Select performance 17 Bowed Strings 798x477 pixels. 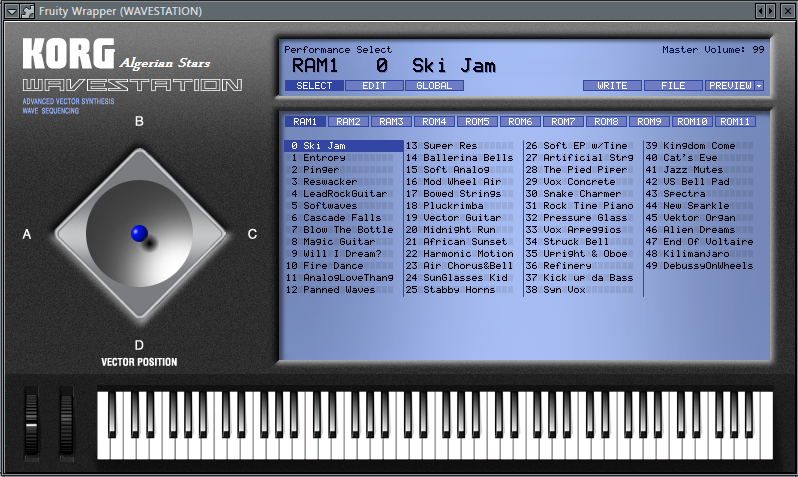point(463,193)
